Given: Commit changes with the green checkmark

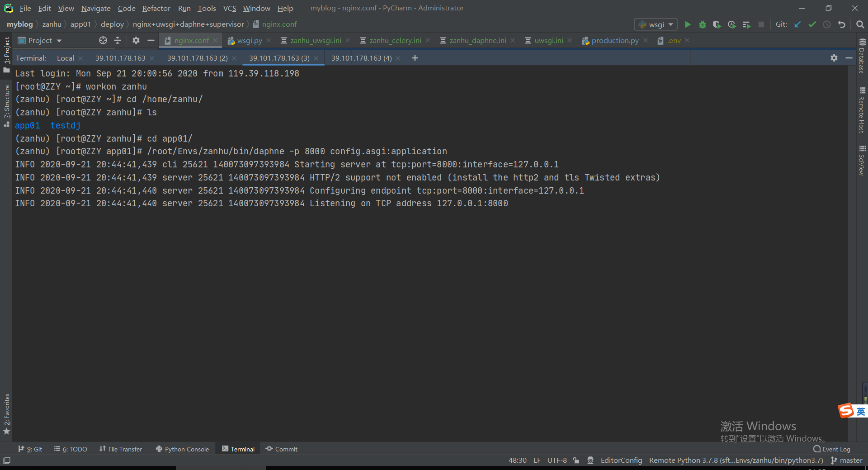Looking at the screenshot, I should pyautogui.click(x=812, y=24).
